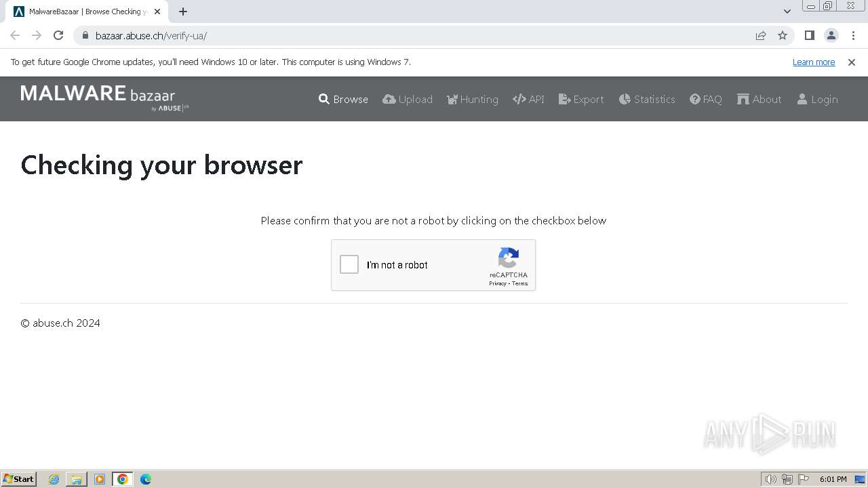
Task: Open the Action Center flag icon
Action: pyautogui.click(x=804, y=479)
